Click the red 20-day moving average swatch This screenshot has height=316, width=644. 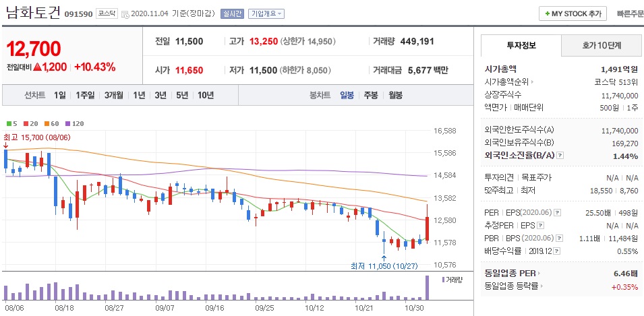26,123
